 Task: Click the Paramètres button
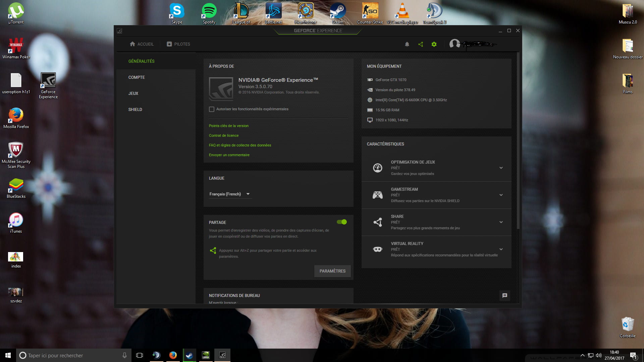pyautogui.click(x=332, y=271)
